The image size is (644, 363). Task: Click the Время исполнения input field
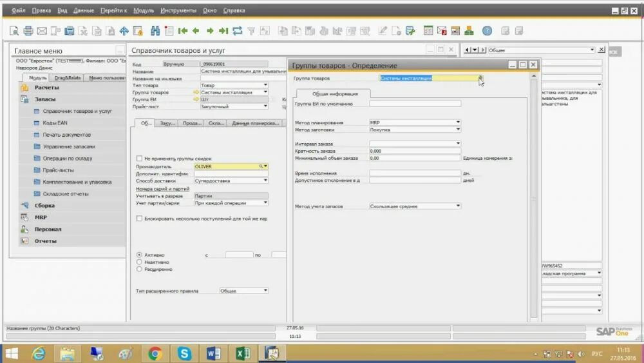point(415,173)
